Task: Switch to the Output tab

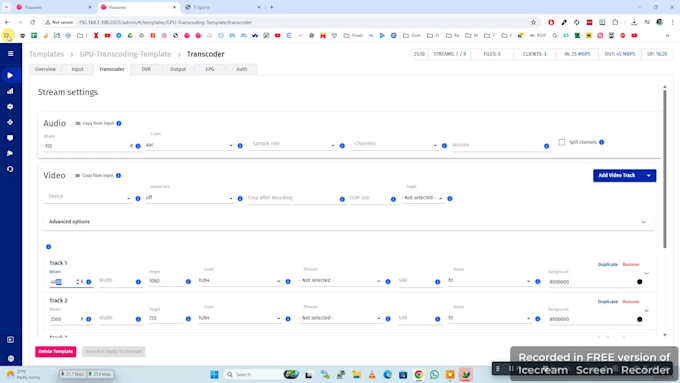Action: (x=178, y=69)
